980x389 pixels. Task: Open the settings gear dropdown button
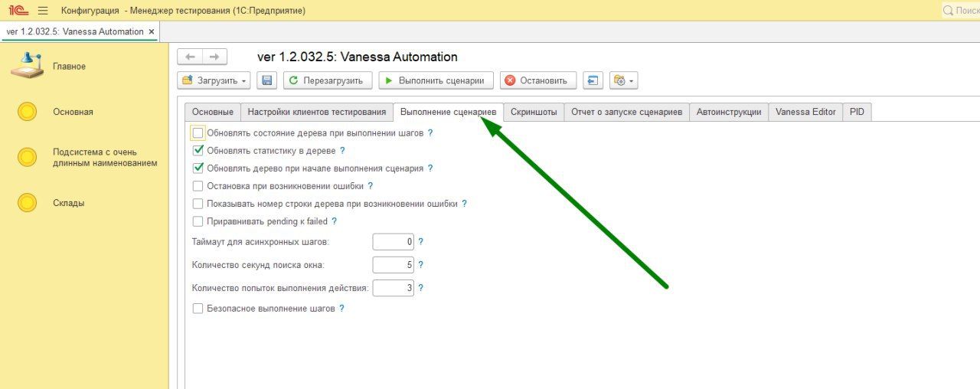(623, 80)
